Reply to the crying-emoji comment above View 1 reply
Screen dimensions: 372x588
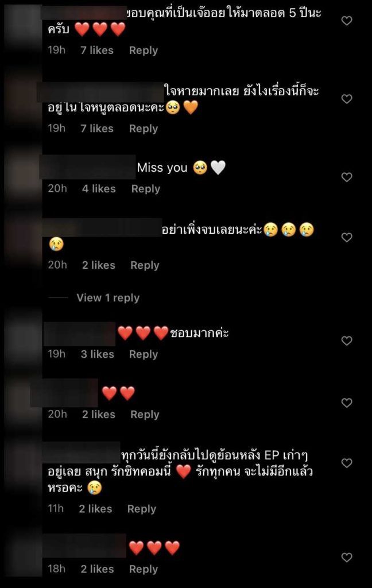click(x=145, y=265)
